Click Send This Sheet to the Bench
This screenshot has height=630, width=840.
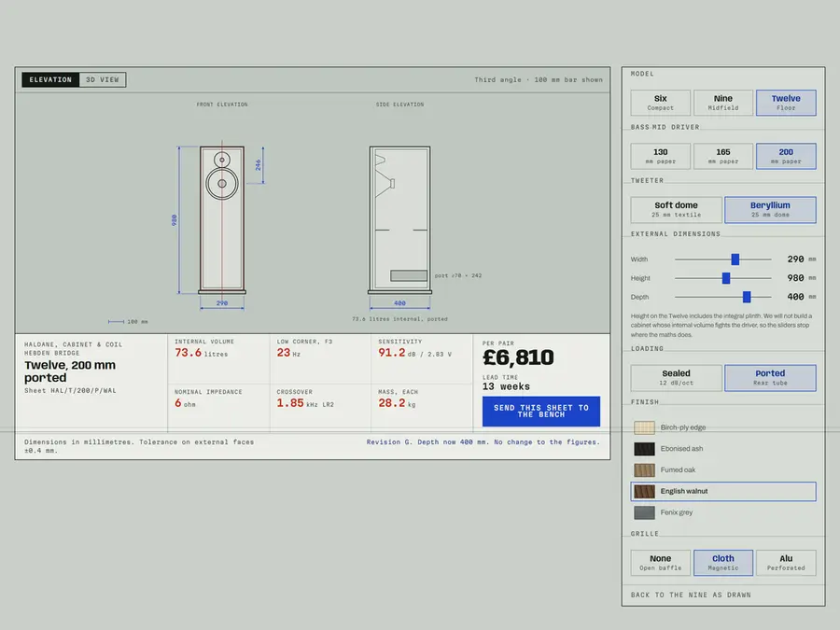(541, 412)
